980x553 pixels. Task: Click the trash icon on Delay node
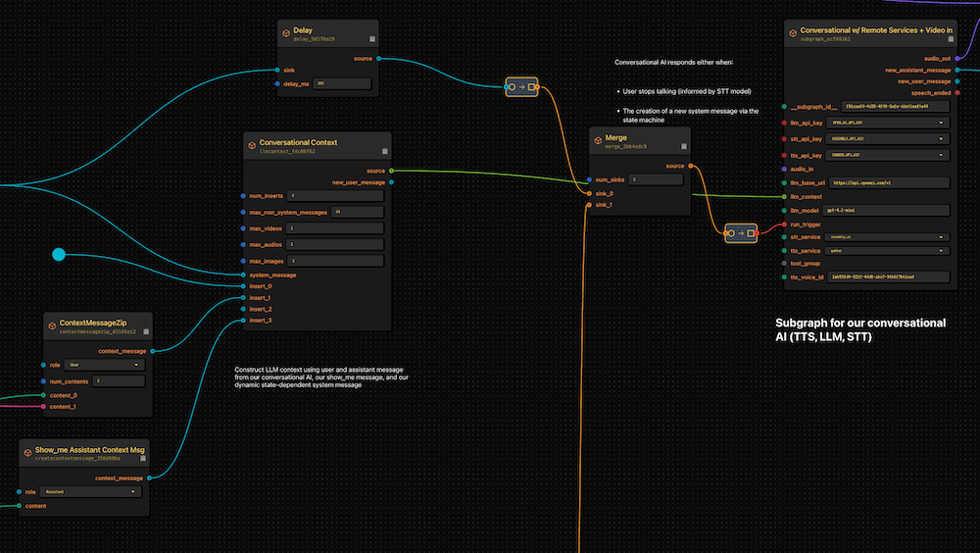[372, 39]
